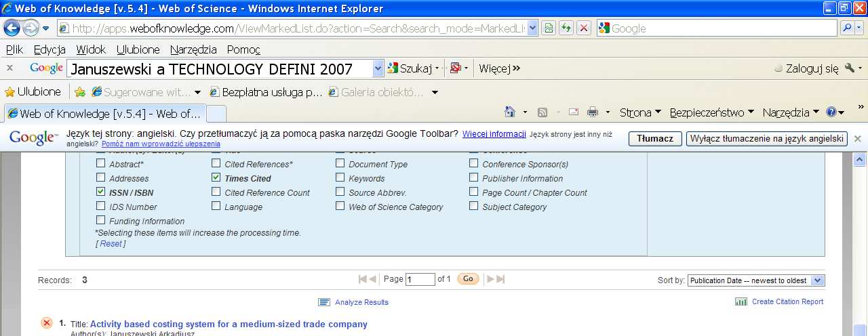The width and height of the screenshot is (868, 336).
Task: Open the recent pages history dropdown arrow
Action: tap(46, 28)
